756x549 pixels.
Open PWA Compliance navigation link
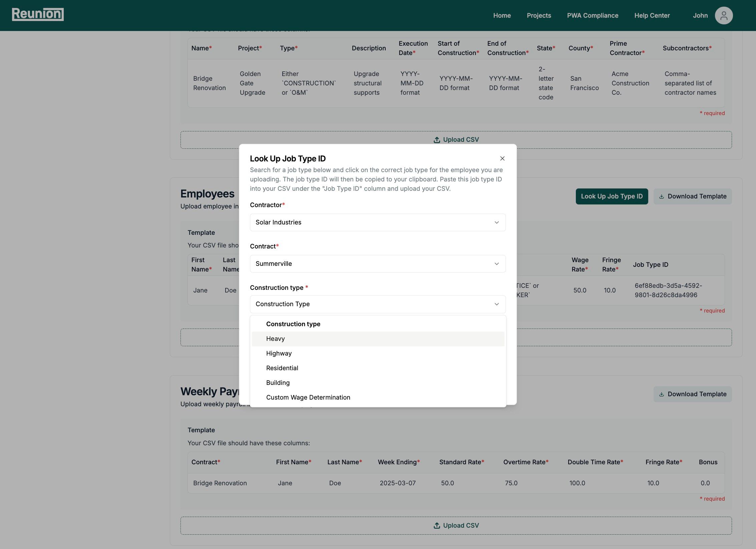tap(592, 15)
